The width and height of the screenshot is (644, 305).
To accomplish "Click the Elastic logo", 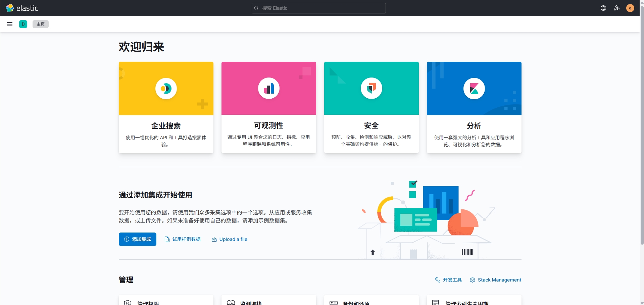I will pyautogui.click(x=22, y=8).
